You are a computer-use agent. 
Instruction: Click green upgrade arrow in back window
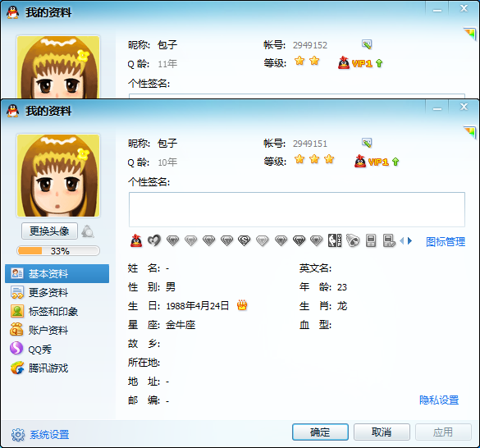coord(379,63)
